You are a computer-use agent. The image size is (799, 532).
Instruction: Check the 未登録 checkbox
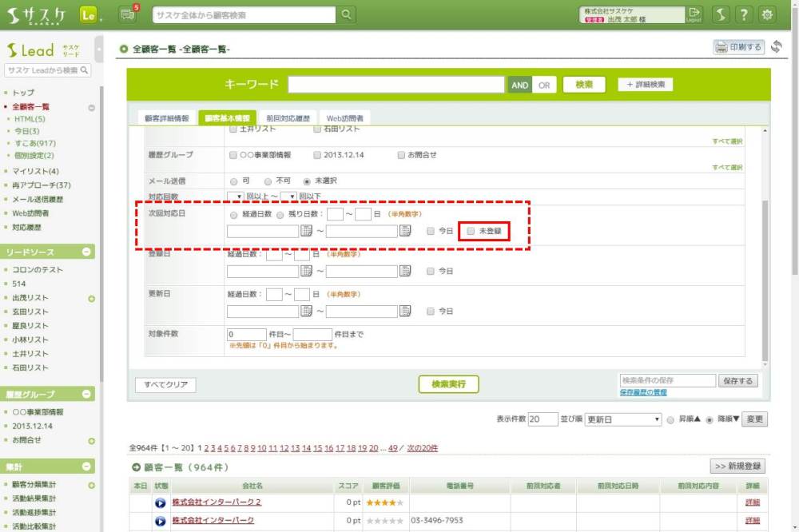pos(471,232)
